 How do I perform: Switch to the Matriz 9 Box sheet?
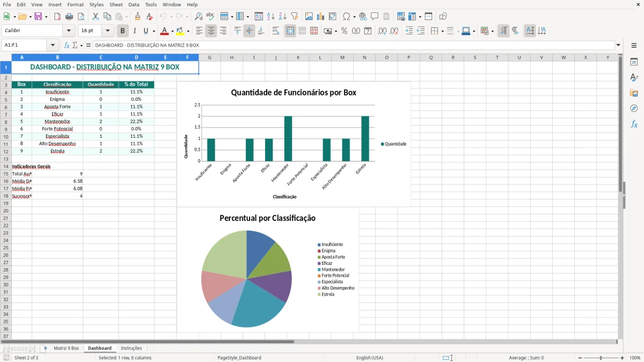(66, 348)
